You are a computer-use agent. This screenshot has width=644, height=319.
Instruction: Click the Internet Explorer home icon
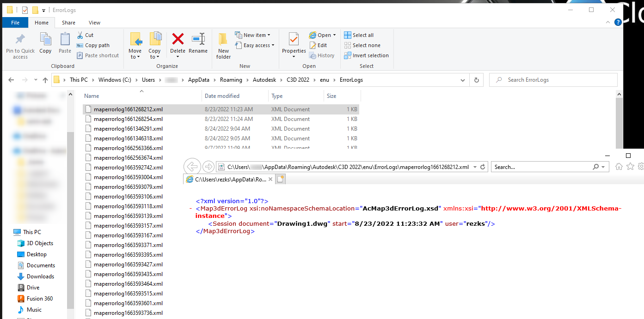(619, 166)
